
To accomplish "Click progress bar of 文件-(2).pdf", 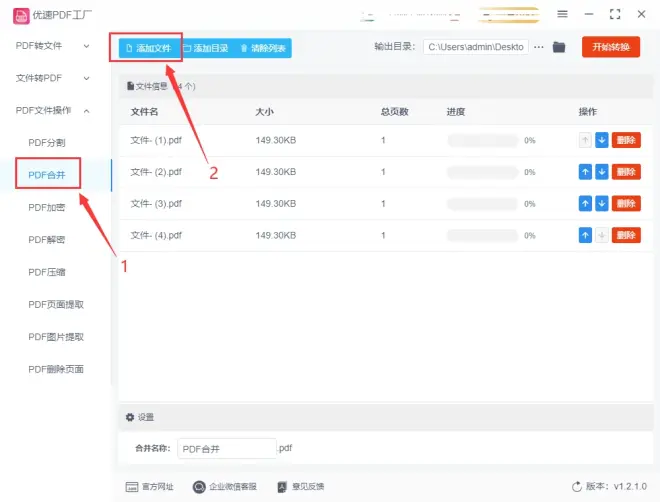I will pos(483,172).
